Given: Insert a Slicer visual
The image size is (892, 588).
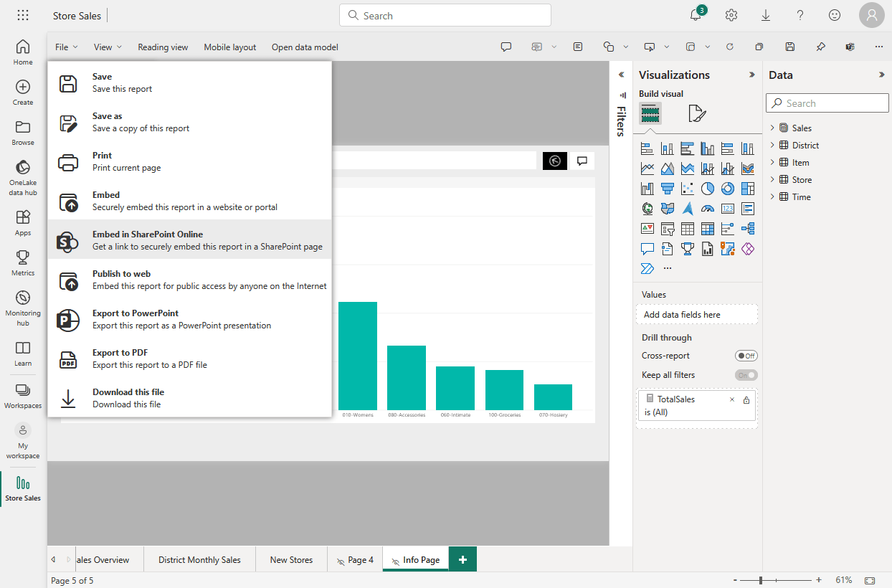Looking at the screenshot, I should point(667,228).
